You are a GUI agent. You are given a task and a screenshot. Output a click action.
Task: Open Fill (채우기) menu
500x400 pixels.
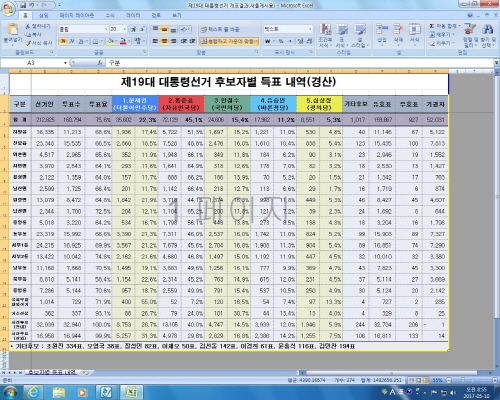click(x=442, y=34)
